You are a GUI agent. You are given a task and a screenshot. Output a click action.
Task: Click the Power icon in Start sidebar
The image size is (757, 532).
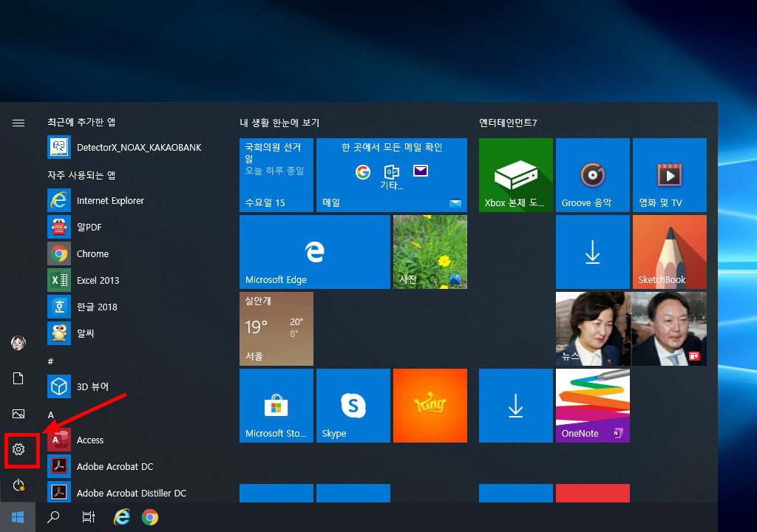pyautogui.click(x=18, y=485)
